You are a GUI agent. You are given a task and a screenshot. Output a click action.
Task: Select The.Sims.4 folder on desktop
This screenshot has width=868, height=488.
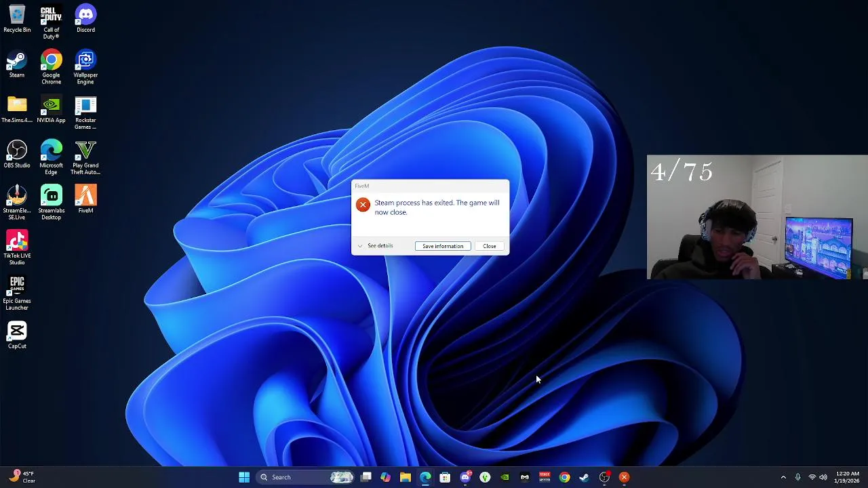17,109
